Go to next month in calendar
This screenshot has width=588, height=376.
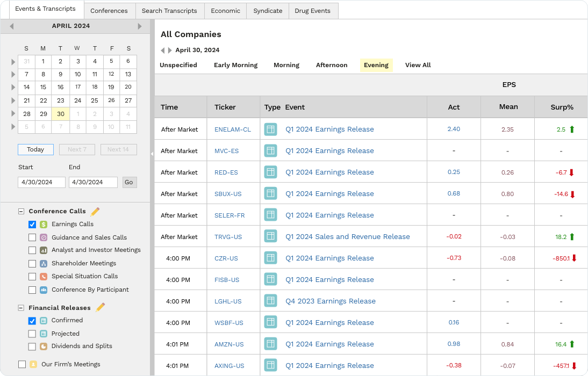[x=140, y=26]
